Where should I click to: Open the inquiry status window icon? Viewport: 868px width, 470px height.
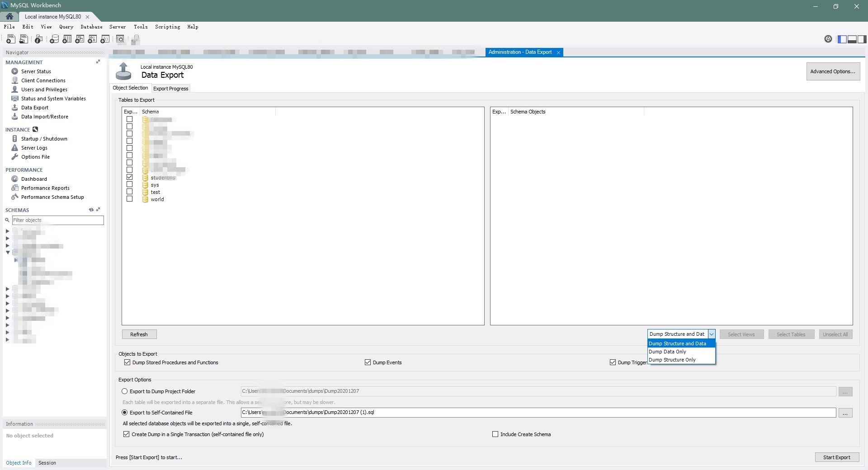coord(38,39)
